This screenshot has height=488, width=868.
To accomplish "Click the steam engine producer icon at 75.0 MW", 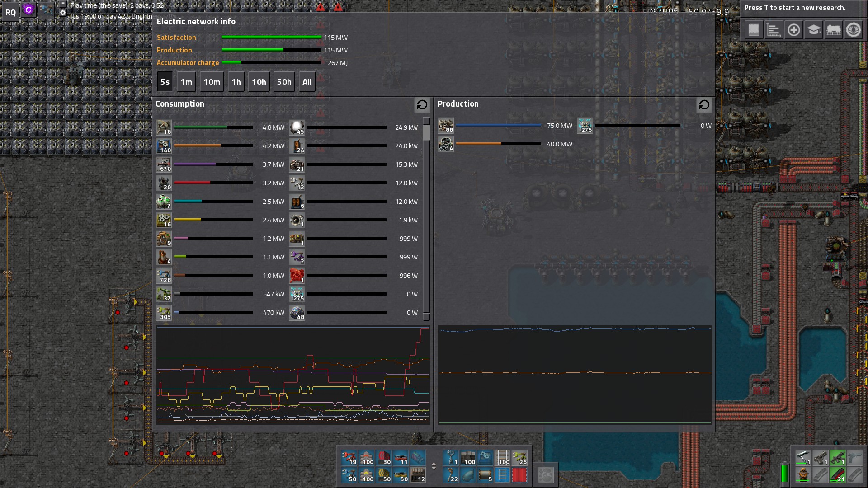I will 446,126.
